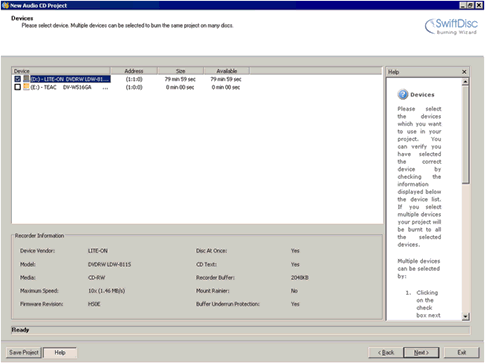Click the Save Project button
Image resolution: width=485 pixels, height=363 pixels.
tap(24, 352)
